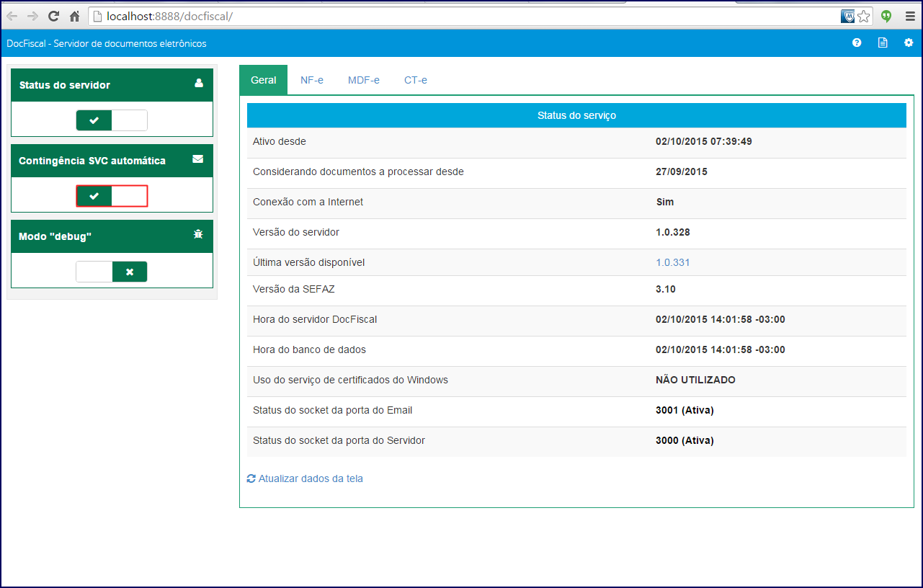The height and width of the screenshot is (588, 923).
Task: Click the 3000 (Ativa) server port value
Action: [x=685, y=440]
